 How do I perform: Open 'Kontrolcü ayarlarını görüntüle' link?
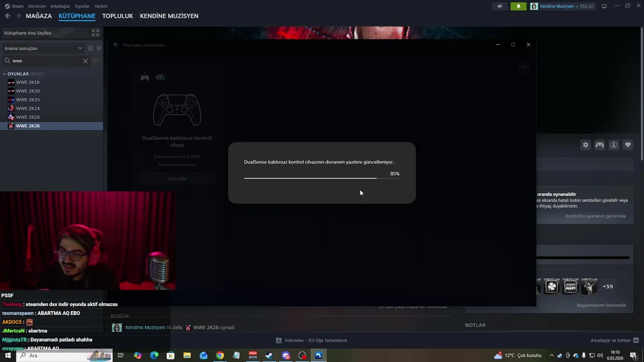595,216
